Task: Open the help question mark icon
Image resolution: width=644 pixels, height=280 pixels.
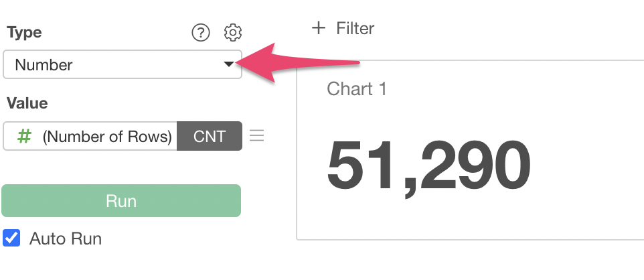Action: point(201,32)
